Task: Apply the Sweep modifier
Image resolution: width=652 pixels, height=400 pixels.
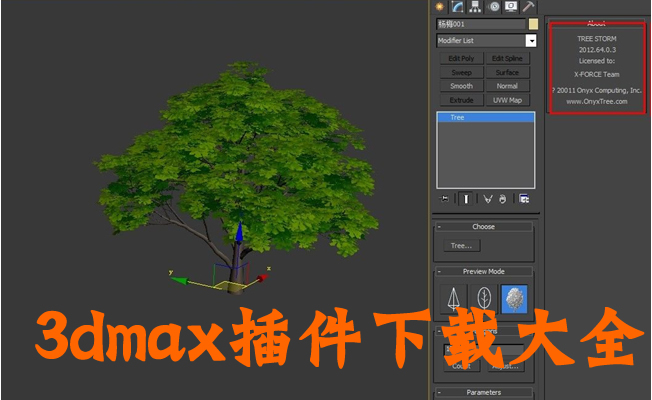Action: click(462, 72)
